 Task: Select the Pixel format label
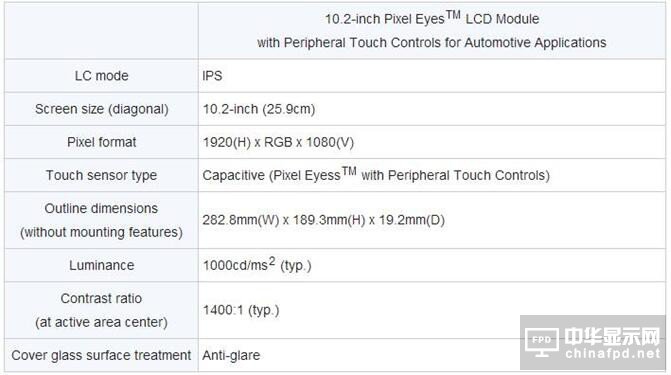(x=101, y=142)
